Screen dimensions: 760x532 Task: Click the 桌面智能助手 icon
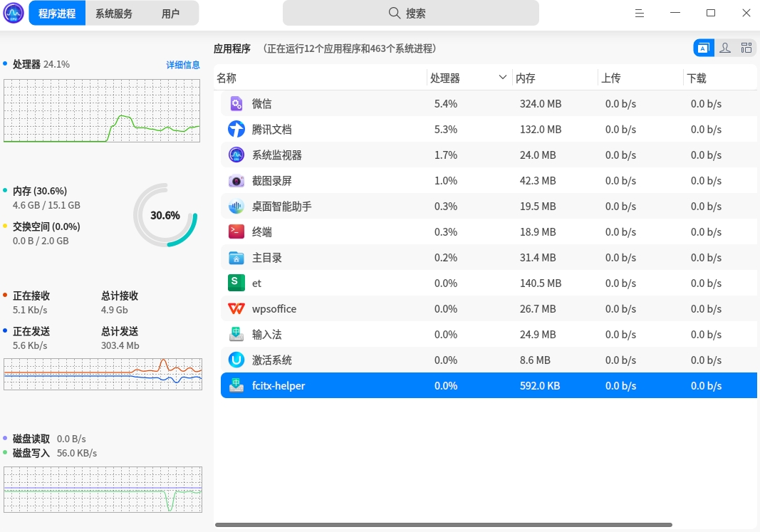(236, 207)
